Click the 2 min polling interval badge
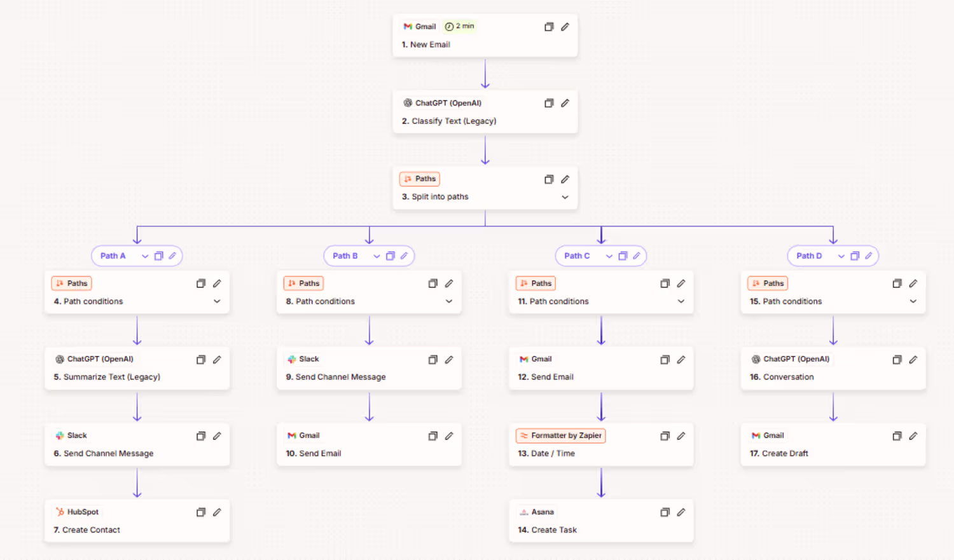954x560 pixels. [459, 26]
